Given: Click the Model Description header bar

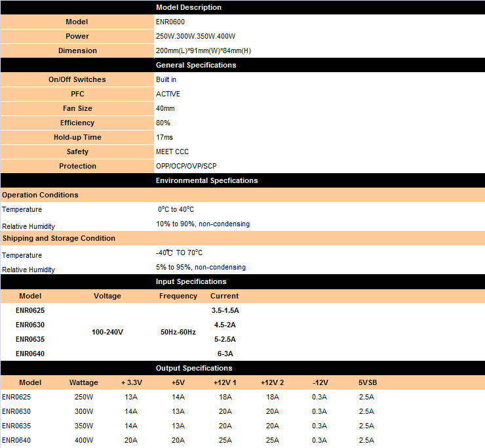Looking at the screenshot, I should pos(189,7).
